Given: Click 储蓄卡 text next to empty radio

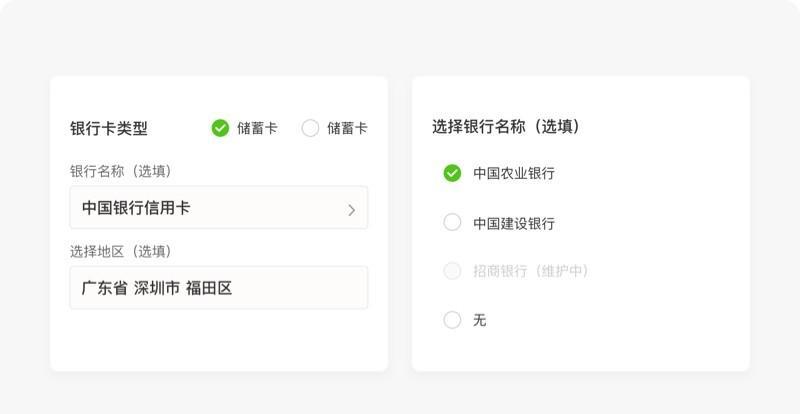Looking at the screenshot, I should (347, 128).
